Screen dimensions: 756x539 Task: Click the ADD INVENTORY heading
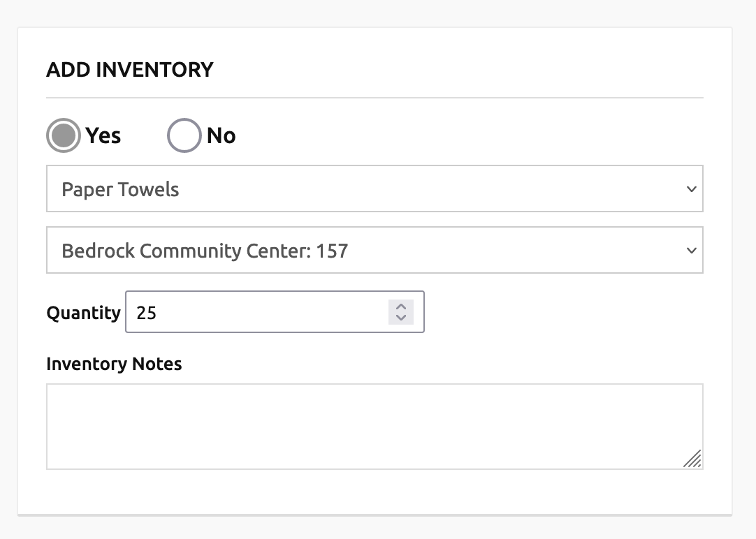(x=129, y=70)
